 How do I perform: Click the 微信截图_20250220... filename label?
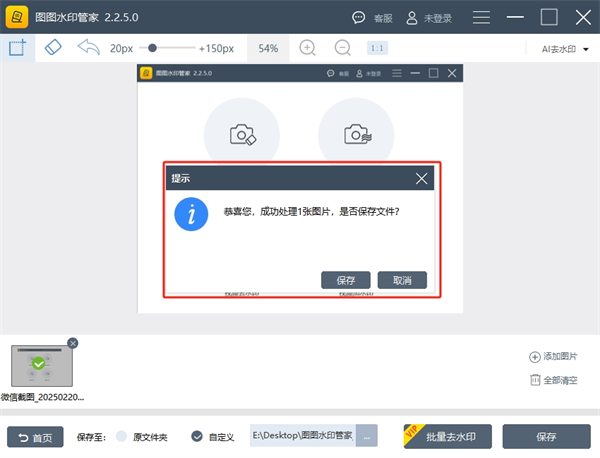tap(42, 397)
